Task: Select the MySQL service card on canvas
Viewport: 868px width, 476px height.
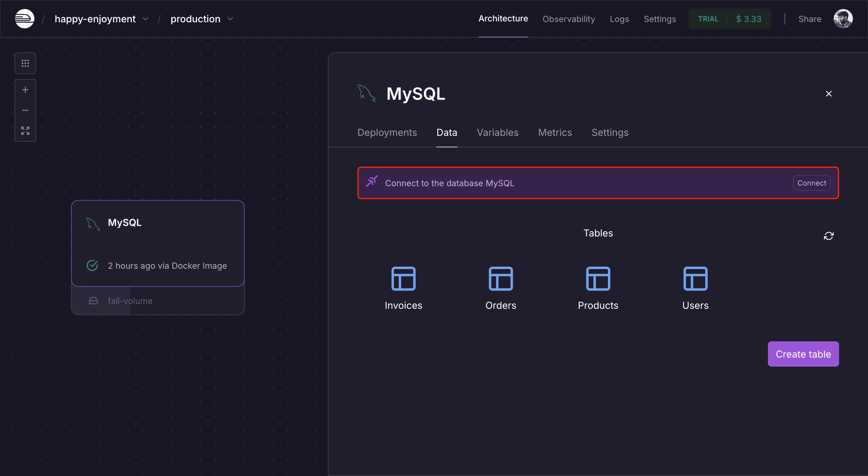Action: [158, 243]
